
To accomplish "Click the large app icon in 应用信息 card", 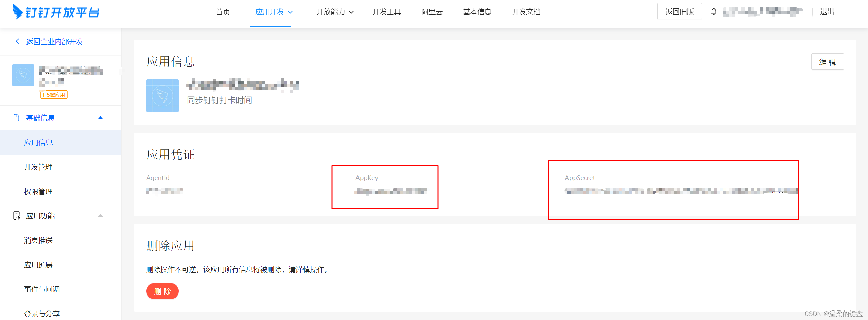I will tap(162, 96).
